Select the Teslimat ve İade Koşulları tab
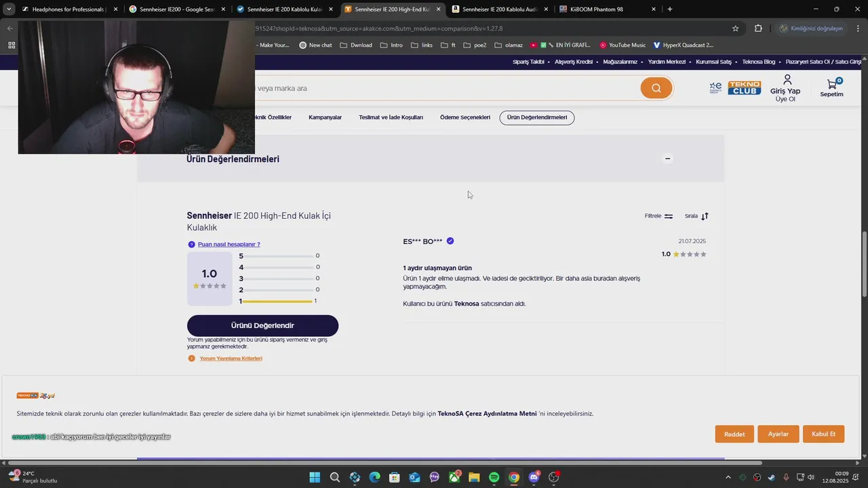The height and width of the screenshot is (488, 868). 391,118
